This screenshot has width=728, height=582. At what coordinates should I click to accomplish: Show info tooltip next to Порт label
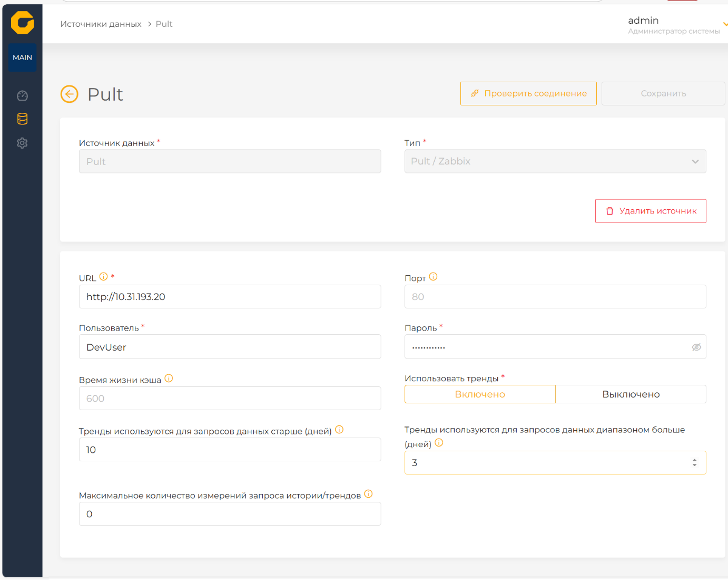(x=434, y=277)
